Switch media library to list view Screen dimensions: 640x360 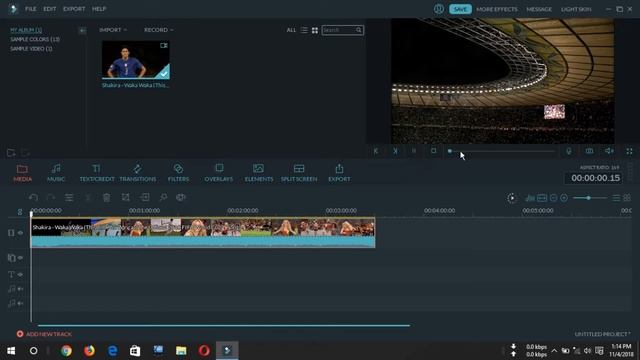304,30
